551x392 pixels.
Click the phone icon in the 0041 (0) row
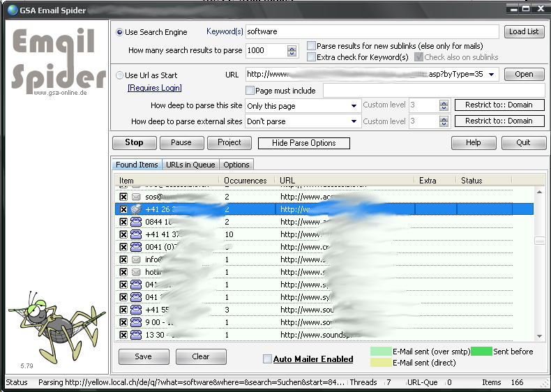tap(137, 247)
